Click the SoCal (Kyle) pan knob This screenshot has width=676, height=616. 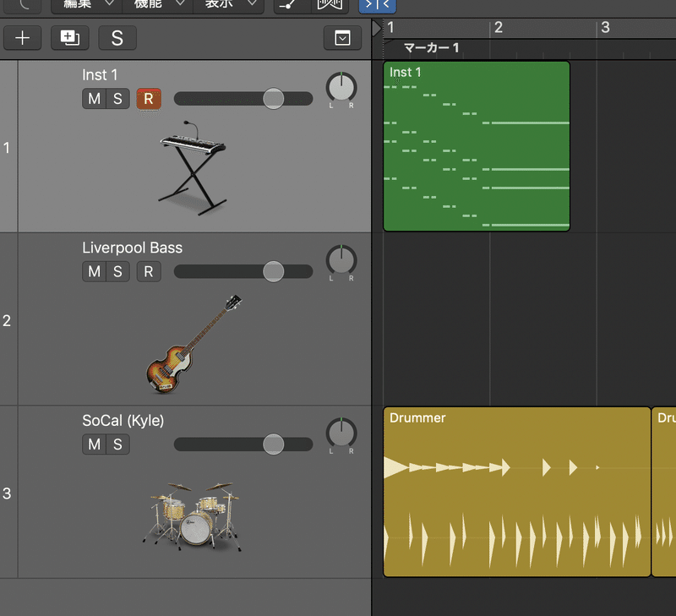click(341, 433)
